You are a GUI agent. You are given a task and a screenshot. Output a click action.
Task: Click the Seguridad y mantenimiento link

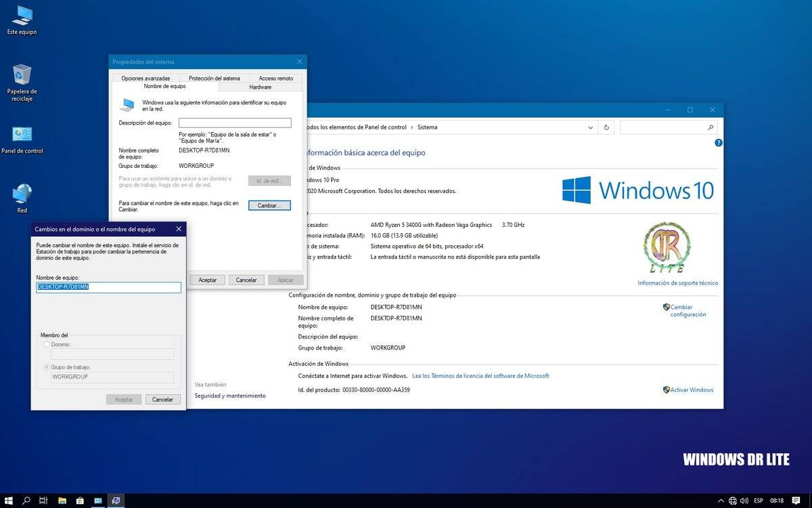230,396
